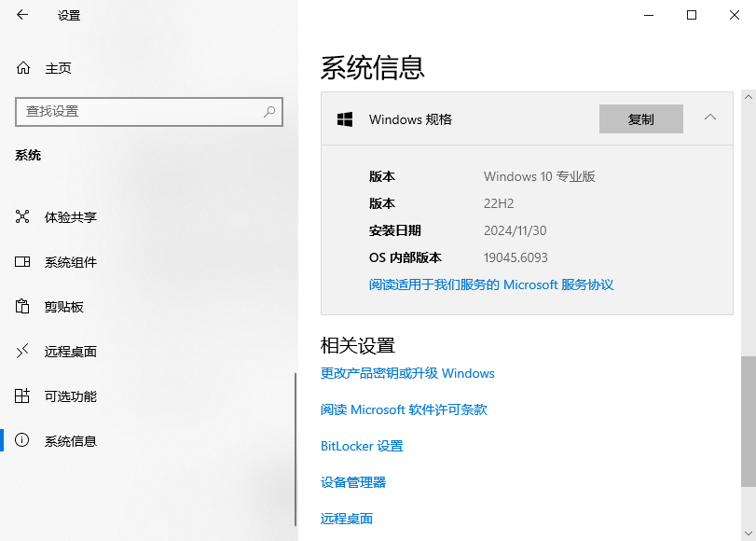Open 可选功能 using its grid icon
This screenshot has width=756, height=541.
[x=22, y=395]
